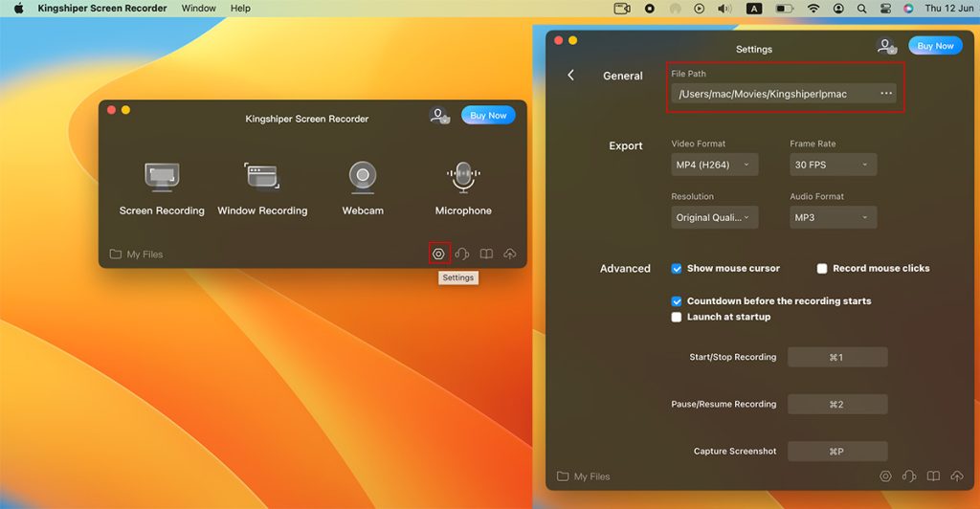The width and height of the screenshot is (980, 509).
Task: Click play circle icon in menu bar
Action: pos(700,8)
